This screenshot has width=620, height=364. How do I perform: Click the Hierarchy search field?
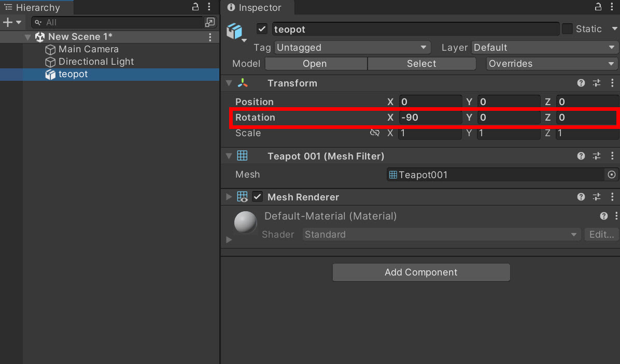point(117,22)
